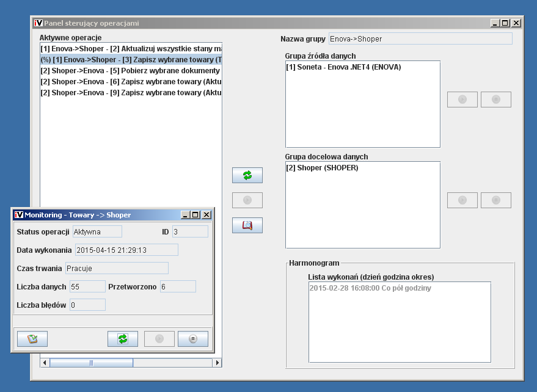Click the Data wykonania field
537x392 pixels.
(126, 250)
